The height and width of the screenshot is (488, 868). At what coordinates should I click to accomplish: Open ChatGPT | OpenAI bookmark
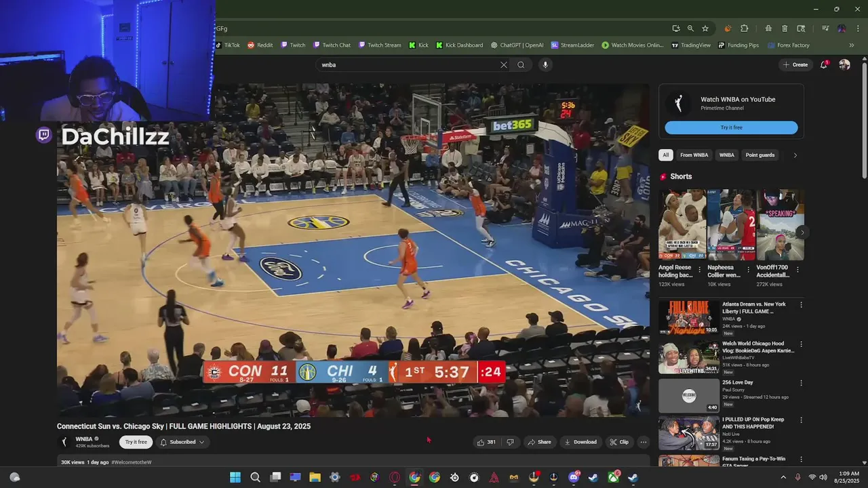click(x=517, y=45)
